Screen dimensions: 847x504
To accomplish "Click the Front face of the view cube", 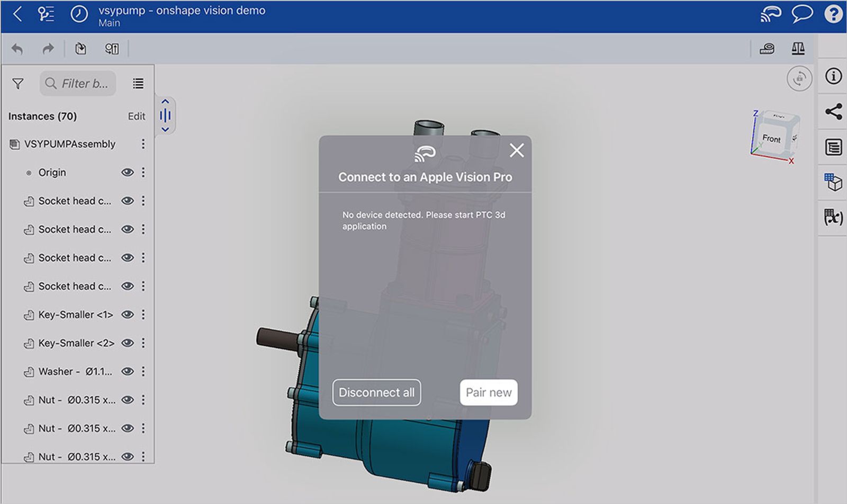I will (x=772, y=138).
